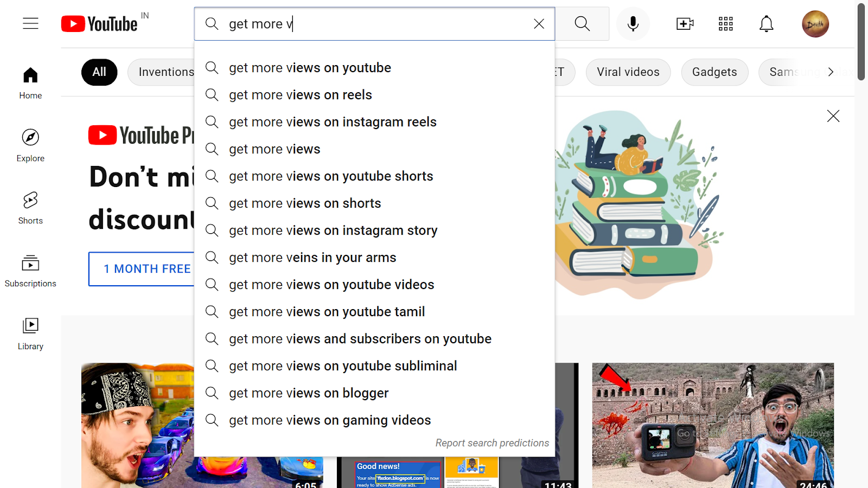Show more chips with right chevron
The height and width of the screenshot is (488, 868).
click(x=831, y=72)
